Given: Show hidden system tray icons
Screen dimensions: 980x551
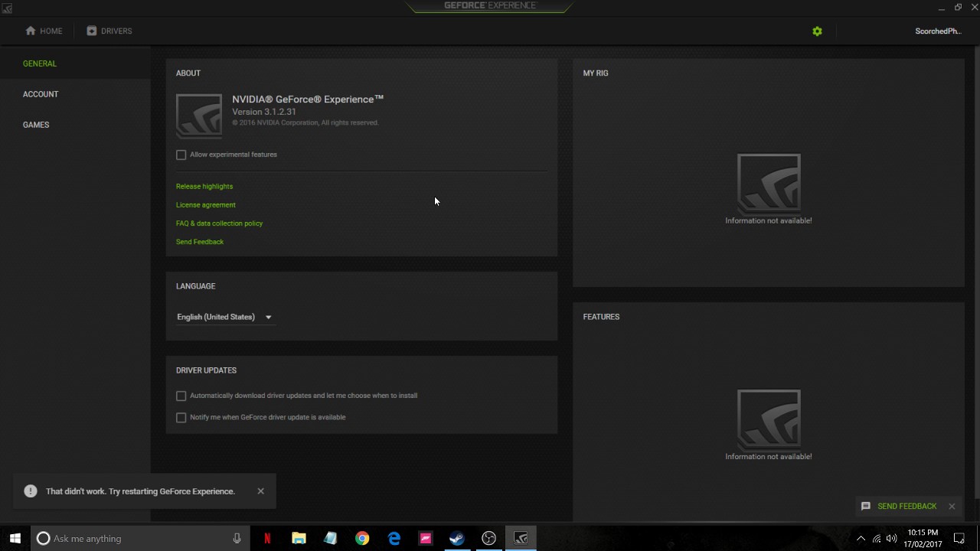Looking at the screenshot, I should pos(861,538).
